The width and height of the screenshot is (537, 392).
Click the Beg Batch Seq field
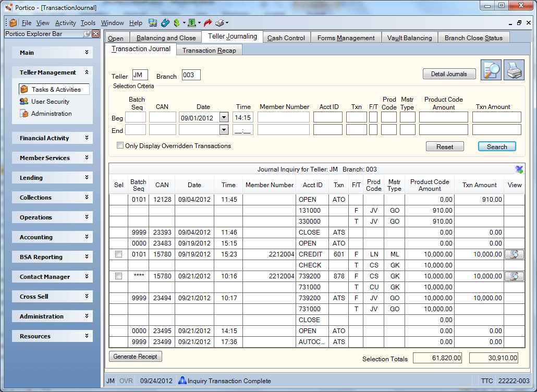[x=136, y=117]
